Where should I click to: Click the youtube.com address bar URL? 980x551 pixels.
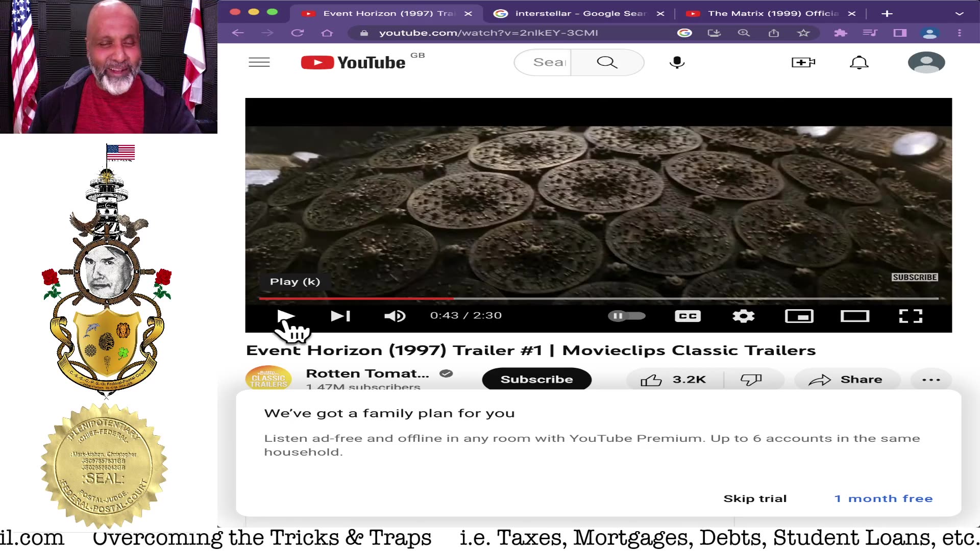488,33
